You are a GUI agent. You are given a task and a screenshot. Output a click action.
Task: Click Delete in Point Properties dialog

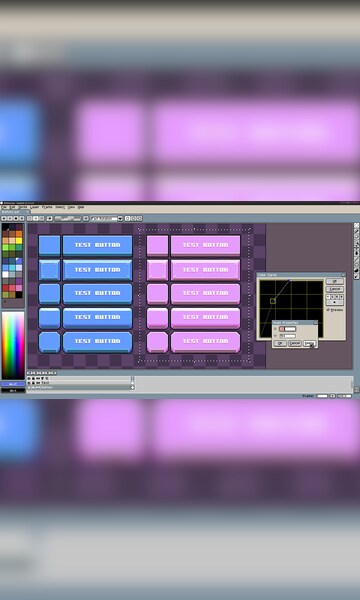(x=310, y=343)
